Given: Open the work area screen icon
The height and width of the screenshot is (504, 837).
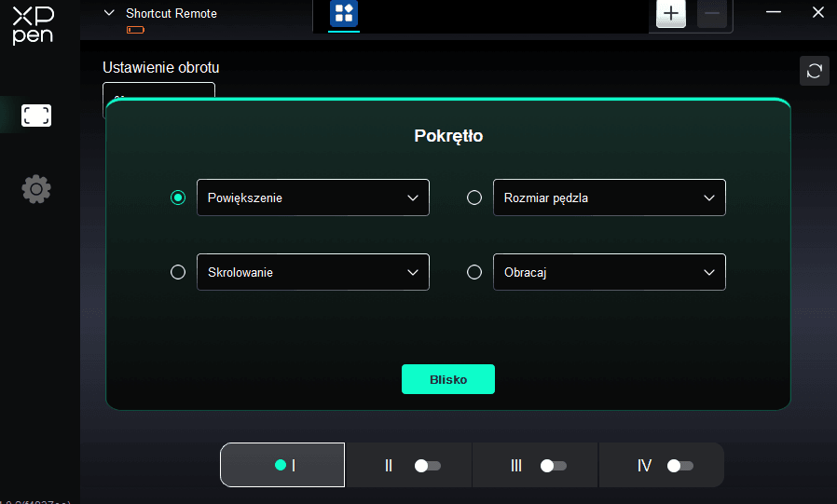Looking at the screenshot, I should pos(36,116).
